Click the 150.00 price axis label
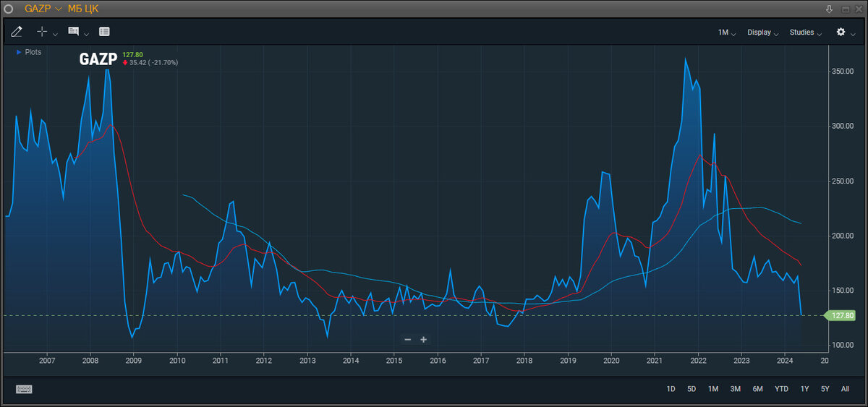 (x=843, y=291)
